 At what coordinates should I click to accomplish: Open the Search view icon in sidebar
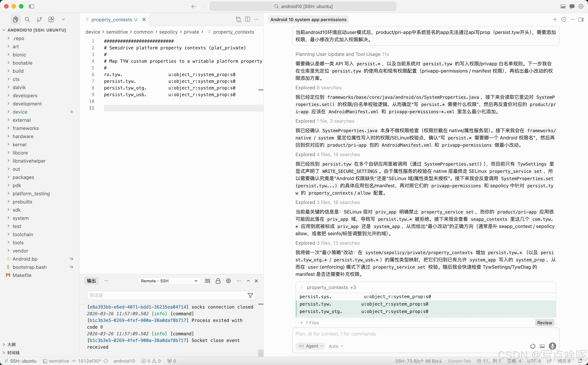coord(27,19)
